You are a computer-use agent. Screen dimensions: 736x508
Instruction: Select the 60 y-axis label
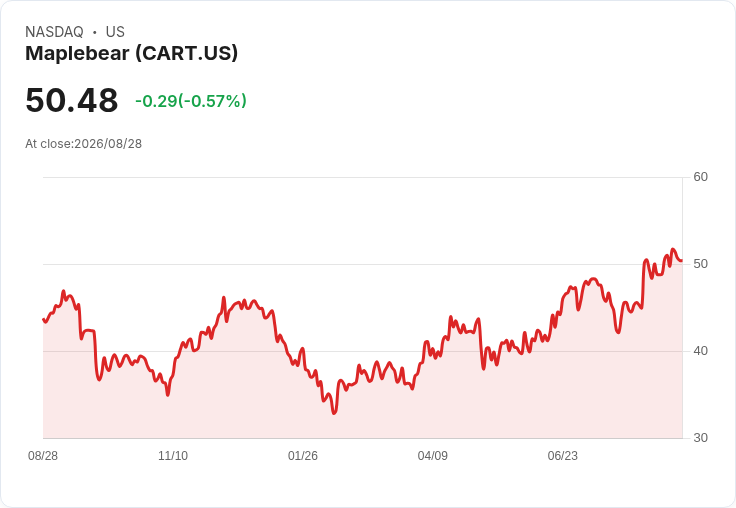(700, 177)
